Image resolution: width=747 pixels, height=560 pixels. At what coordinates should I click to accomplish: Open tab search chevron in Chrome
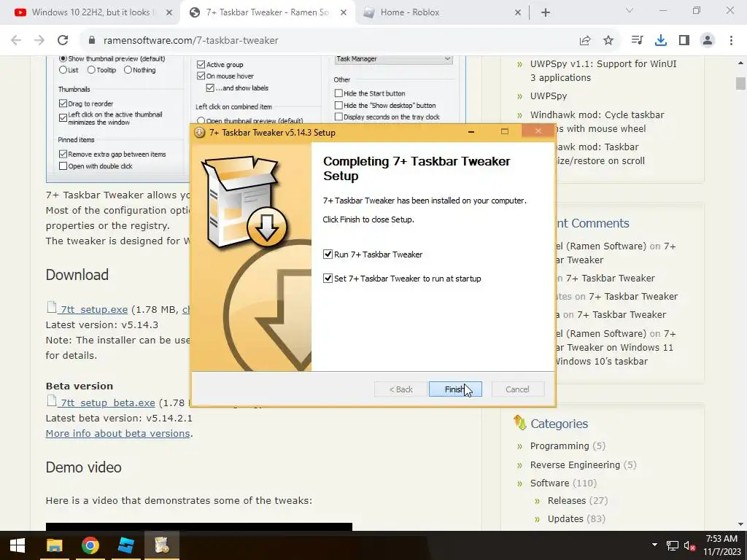630,10
